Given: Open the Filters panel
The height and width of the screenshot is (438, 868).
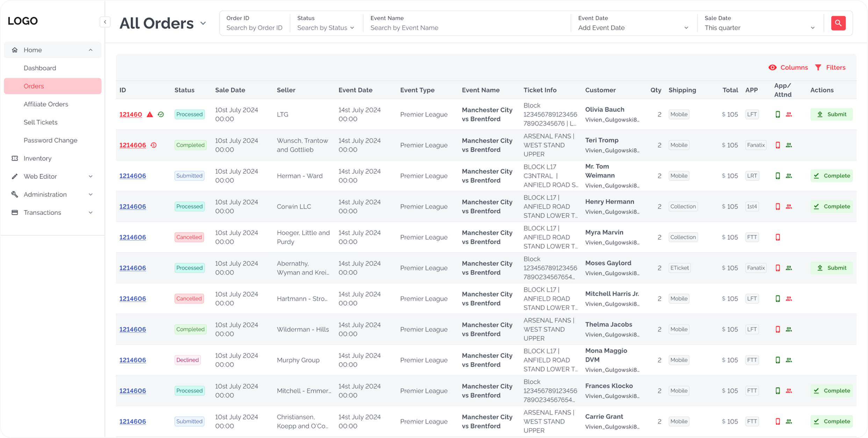Looking at the screenshot, I should [830, 67].
